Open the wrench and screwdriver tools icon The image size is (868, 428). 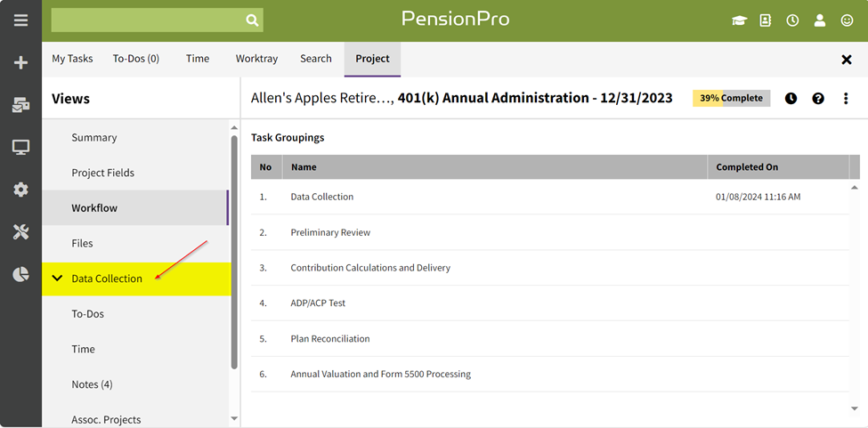point(20,232)
